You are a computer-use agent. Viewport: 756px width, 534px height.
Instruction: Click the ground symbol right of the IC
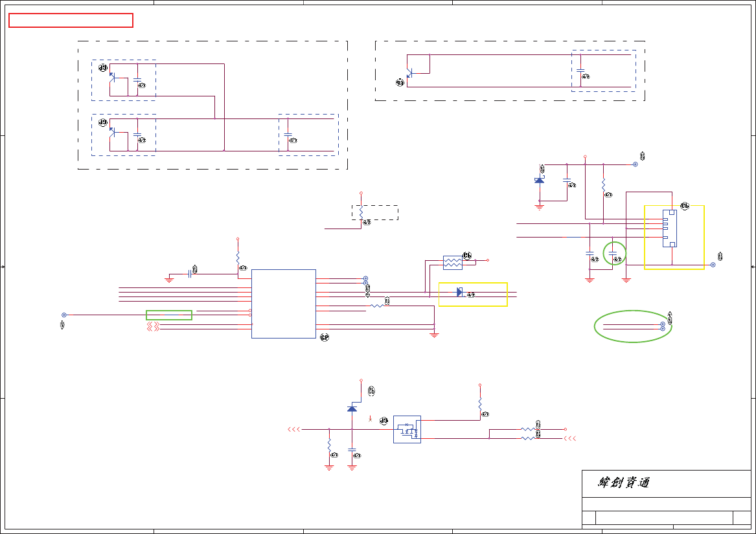pyautogui.click(x=435, y=335)
